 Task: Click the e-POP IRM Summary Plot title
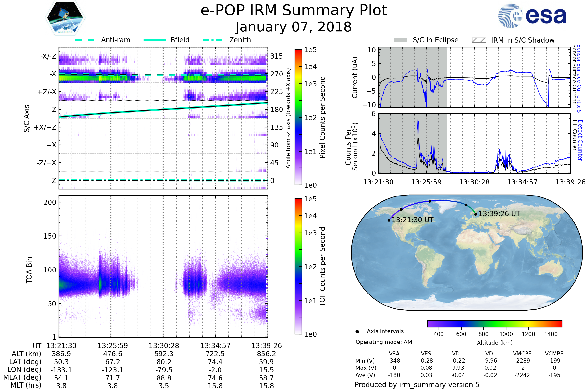pos(294,11)
